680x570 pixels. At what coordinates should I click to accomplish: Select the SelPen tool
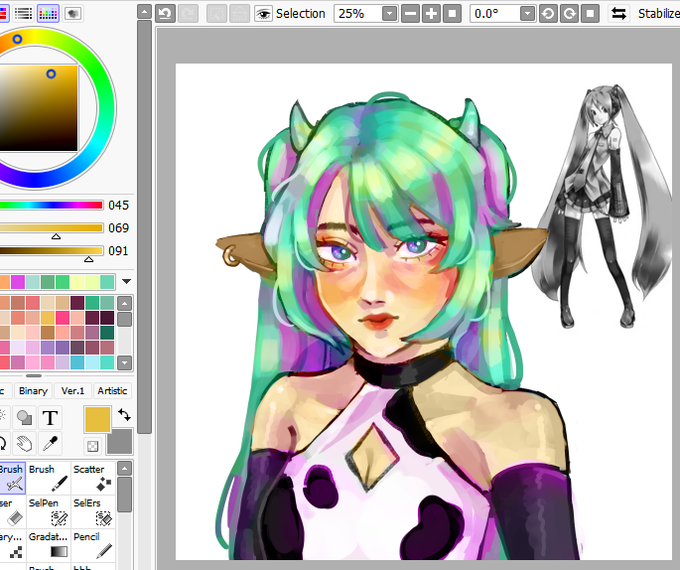[48, 512]
